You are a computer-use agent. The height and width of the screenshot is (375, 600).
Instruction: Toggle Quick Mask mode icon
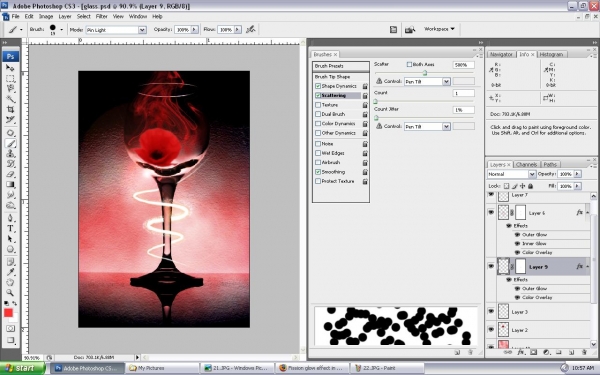(x=10, y=329)
